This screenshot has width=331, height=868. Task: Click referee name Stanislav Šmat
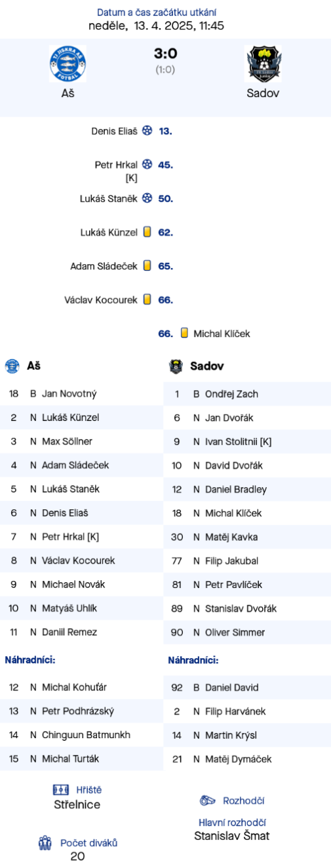point(232,836)
